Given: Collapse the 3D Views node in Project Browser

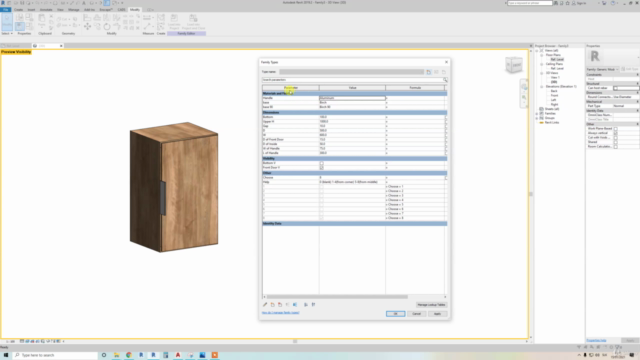Looking at the screenshot, I should click(x=542, y=73).
